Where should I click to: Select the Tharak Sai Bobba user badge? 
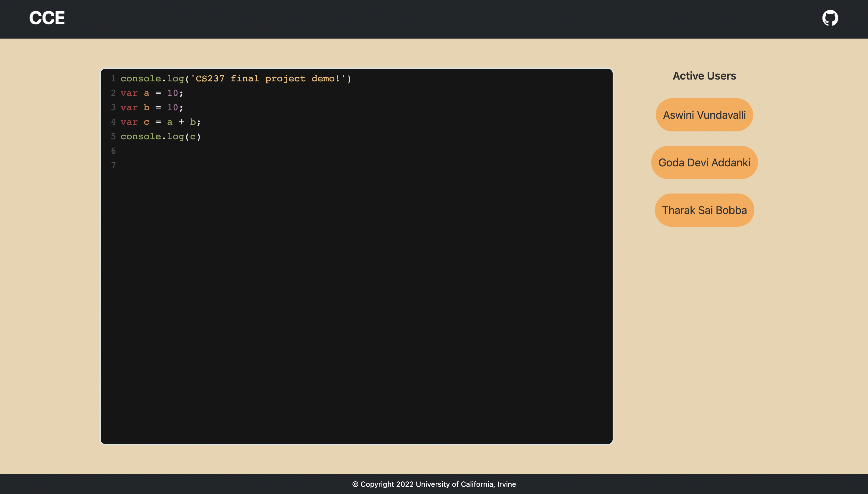tap(704, 210)
